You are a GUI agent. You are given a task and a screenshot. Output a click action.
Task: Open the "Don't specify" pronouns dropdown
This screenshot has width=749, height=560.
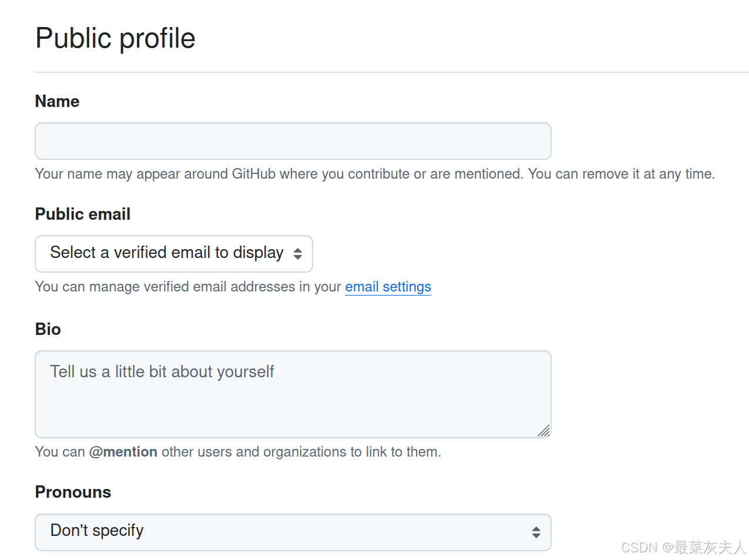coord(293,532)
